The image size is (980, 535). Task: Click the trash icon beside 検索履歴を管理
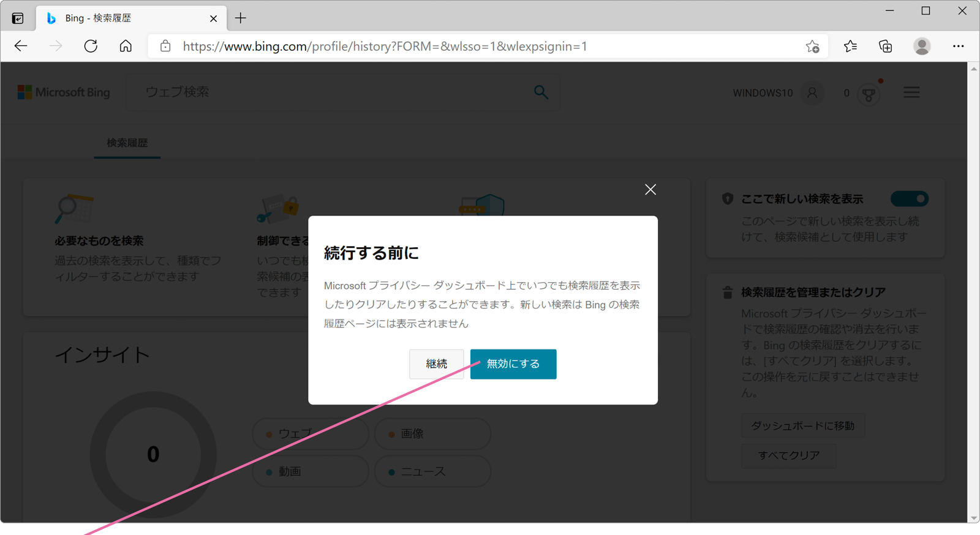tap(728, 293)
